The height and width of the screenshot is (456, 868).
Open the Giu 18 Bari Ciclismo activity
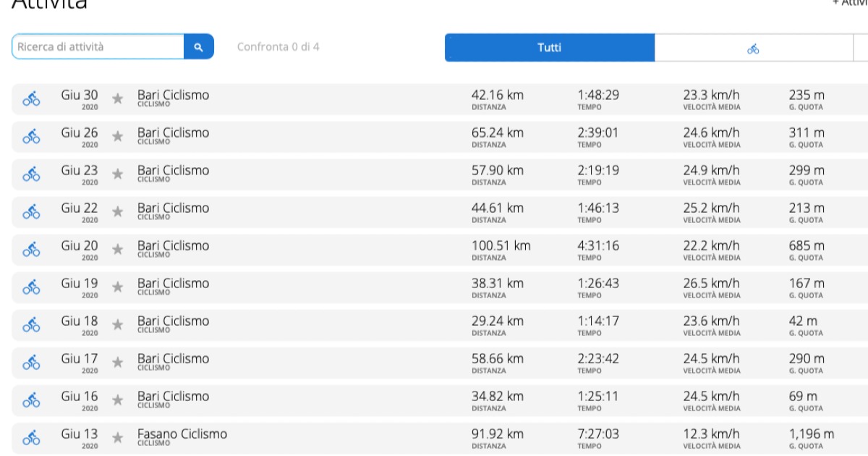174,321
